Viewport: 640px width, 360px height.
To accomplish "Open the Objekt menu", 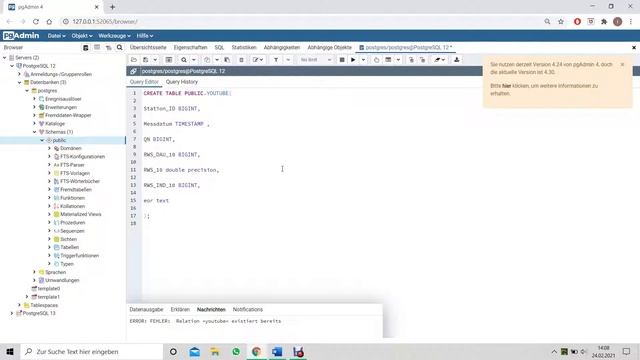I will click(82, 36).
